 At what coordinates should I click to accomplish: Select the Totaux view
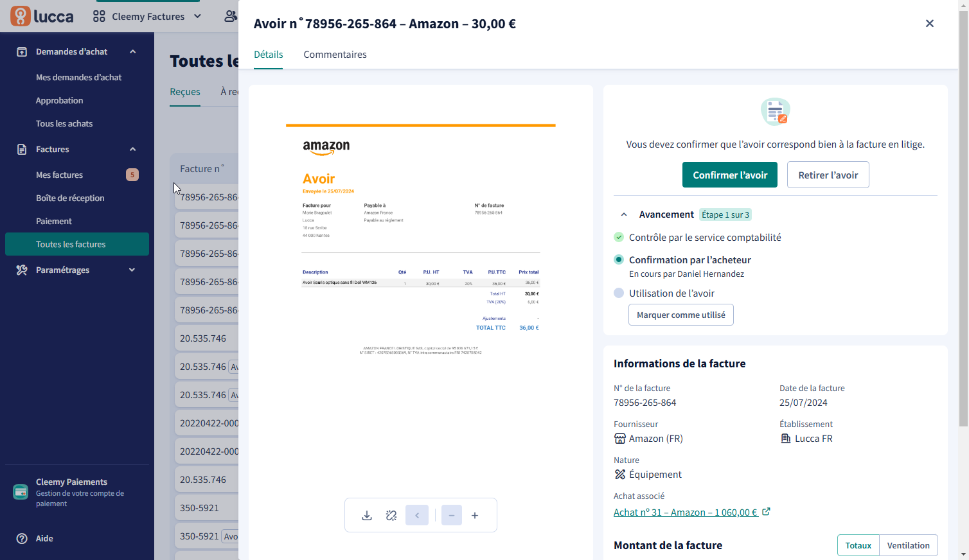point(858,545)
